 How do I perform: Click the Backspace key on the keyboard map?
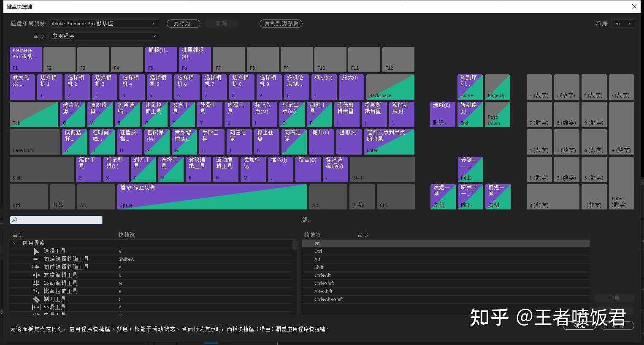[x=390, y=87]
